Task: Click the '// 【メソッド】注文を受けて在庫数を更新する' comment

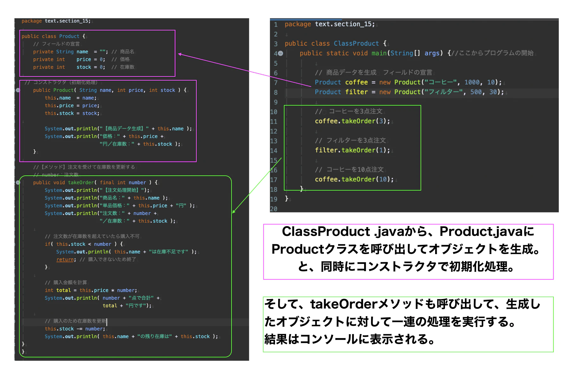Action: point(84,167)
